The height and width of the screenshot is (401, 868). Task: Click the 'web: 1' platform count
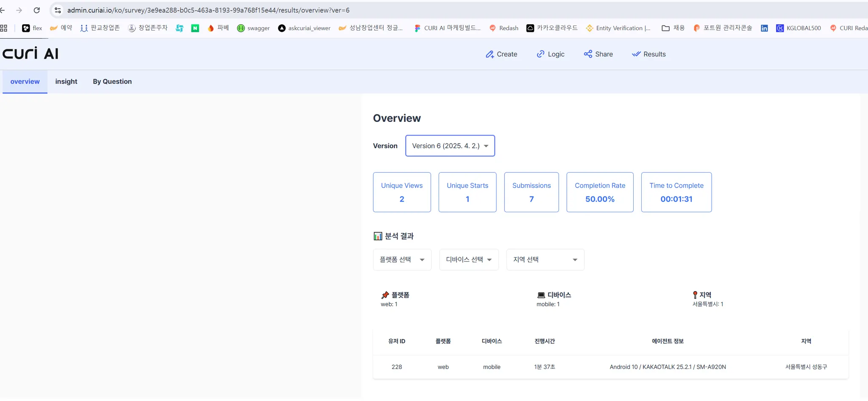coord(389,304)
